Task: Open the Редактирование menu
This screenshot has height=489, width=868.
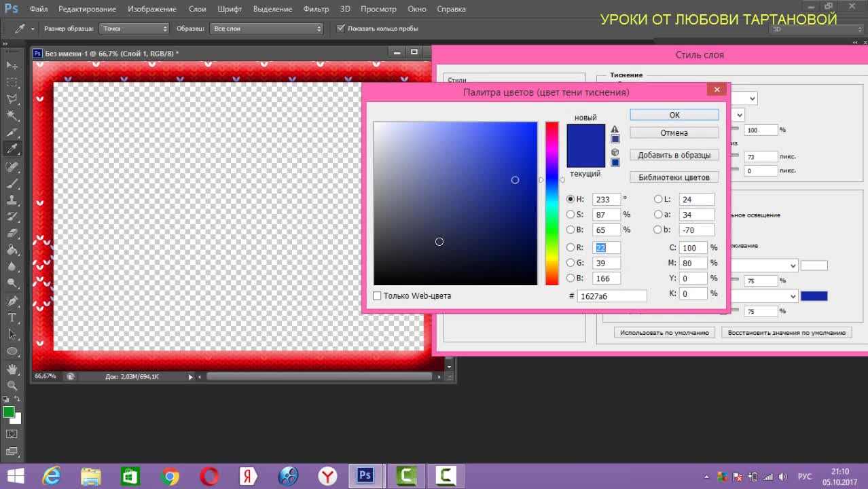Action: (87, 9)
